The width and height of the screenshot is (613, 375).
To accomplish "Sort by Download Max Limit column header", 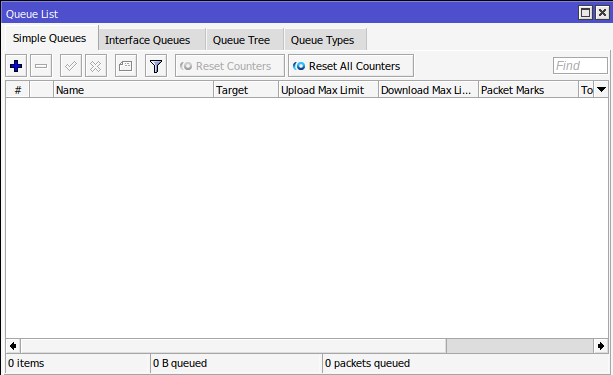I will click(x=428, y=90).
